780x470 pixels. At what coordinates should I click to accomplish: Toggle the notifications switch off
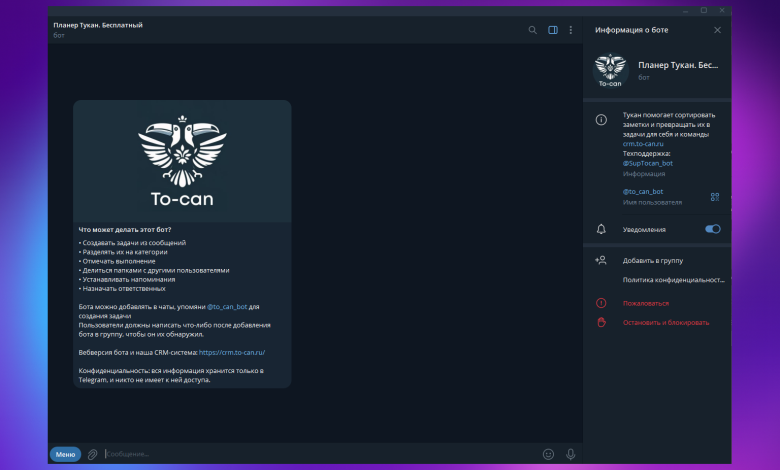(x=712, y=229)
